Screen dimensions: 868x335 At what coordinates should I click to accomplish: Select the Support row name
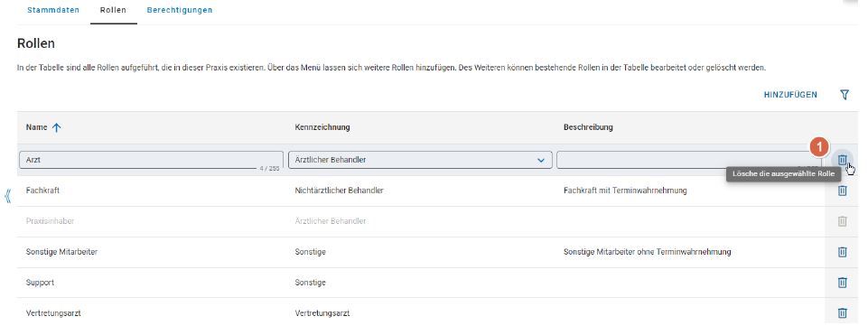coord(40,283)
